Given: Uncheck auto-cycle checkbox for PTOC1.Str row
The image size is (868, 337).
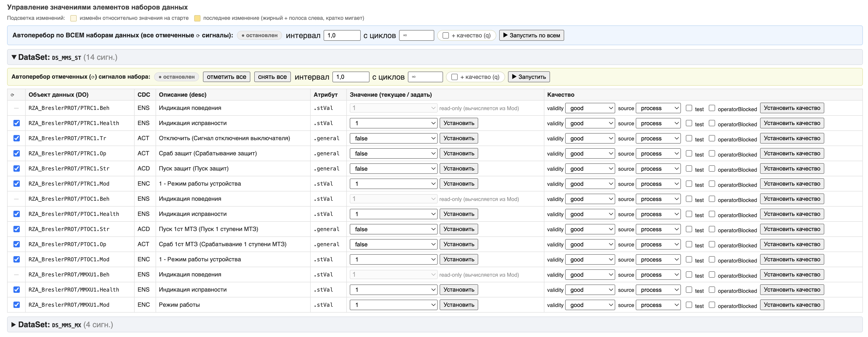Looking at the screenshot, I should (x=17, y=229).
